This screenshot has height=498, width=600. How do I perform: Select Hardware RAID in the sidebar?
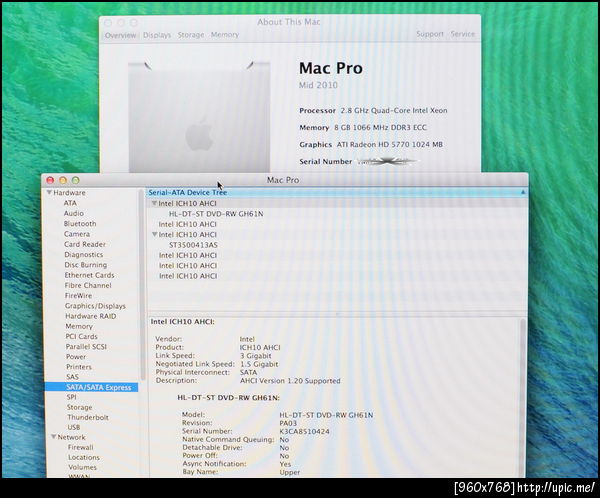91,316
